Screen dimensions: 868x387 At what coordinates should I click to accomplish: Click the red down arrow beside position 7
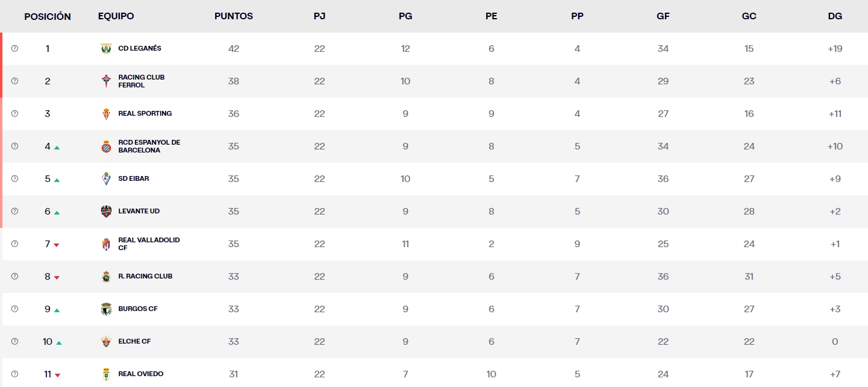56,245
